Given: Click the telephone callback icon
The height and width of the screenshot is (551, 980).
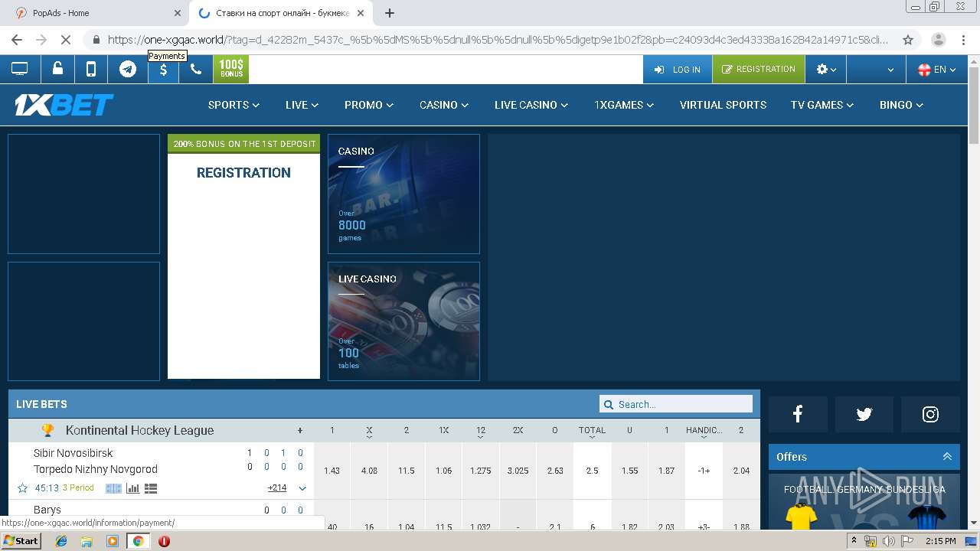Looking at the screenshot, I should point(196,69).
